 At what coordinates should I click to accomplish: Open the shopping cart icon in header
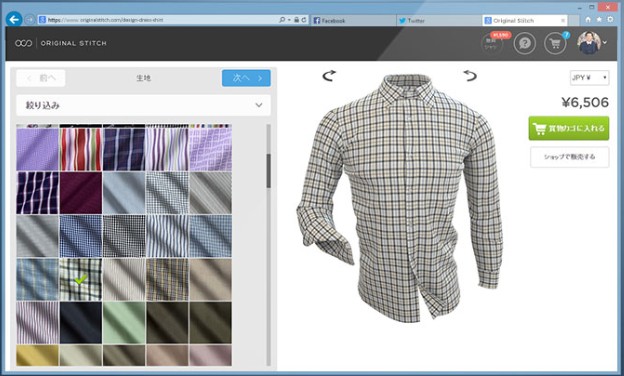click(x=556, y=43)
